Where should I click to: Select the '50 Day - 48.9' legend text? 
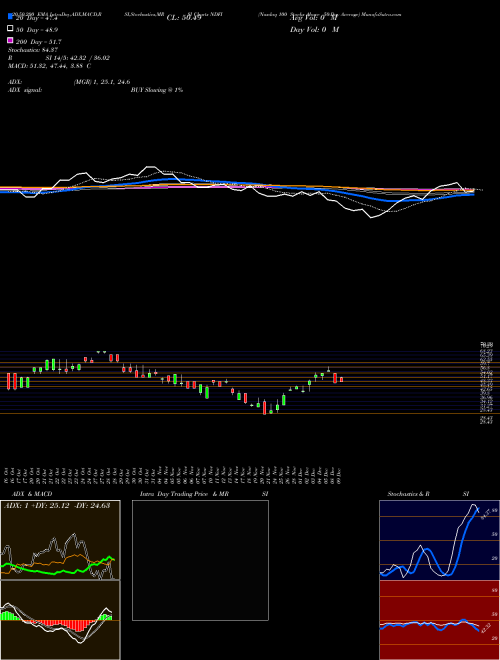coord(37,30)
